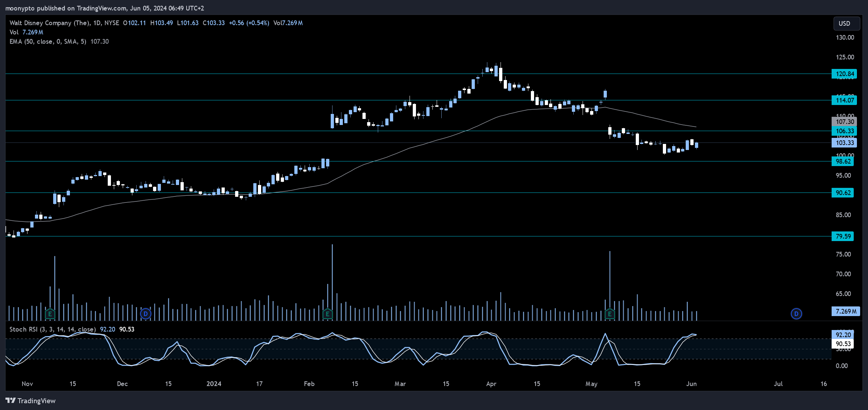Click the 130.00 price axis label

coord(845,37)
